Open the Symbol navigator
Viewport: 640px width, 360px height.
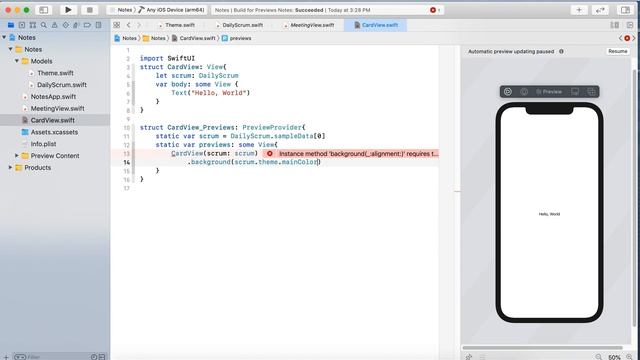tap(33, 25)
